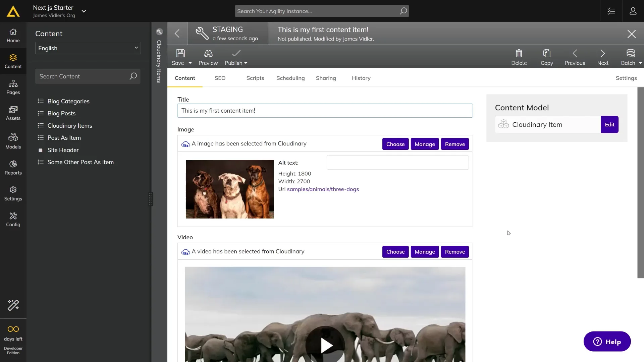Click the magic wand AI icon
This screenshot has height=362, width=644.
[x=13, y=305]
